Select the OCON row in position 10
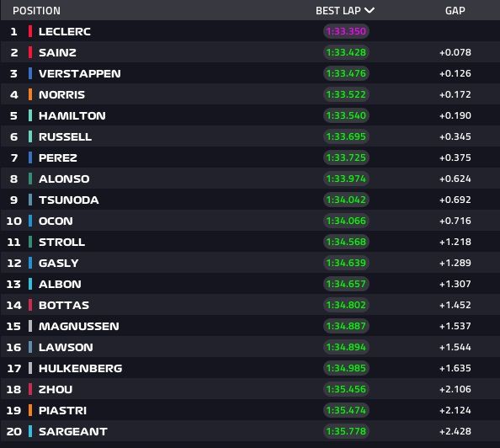 coord(250,221)
